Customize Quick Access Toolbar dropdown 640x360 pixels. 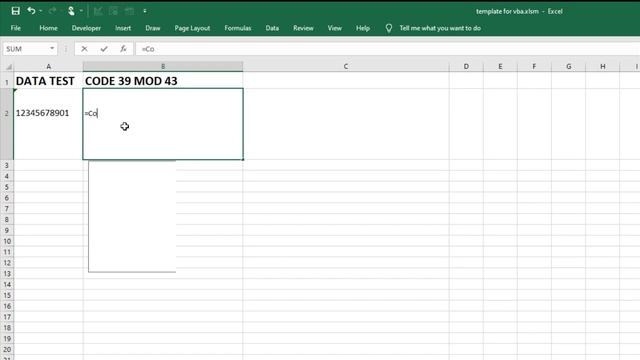coord(145,11)
